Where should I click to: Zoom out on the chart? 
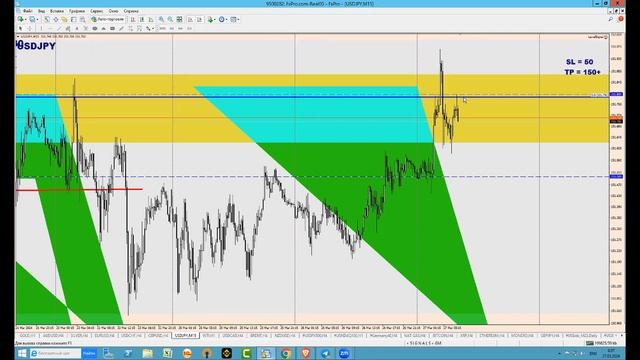pos(170,20)
